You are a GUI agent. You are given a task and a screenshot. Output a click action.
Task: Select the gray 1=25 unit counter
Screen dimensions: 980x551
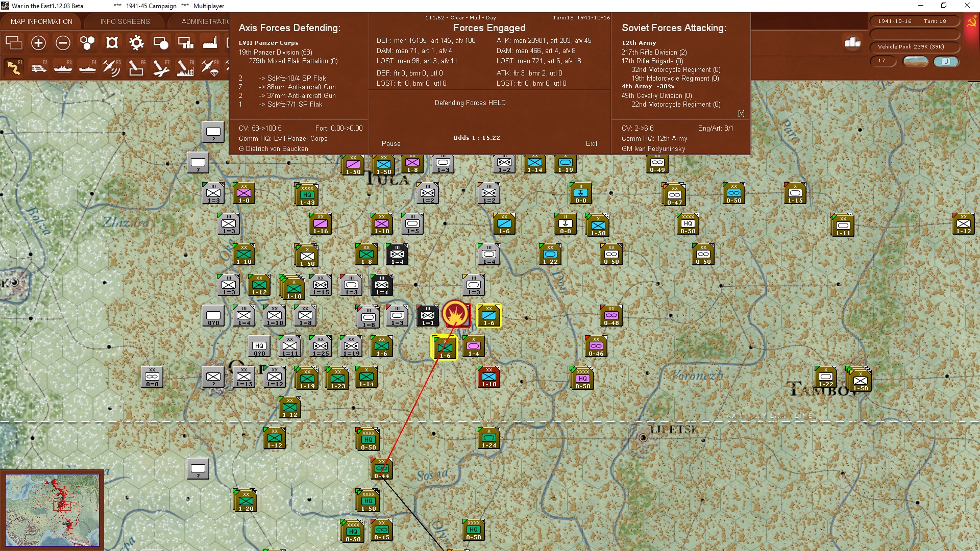(x=321, y=346)
